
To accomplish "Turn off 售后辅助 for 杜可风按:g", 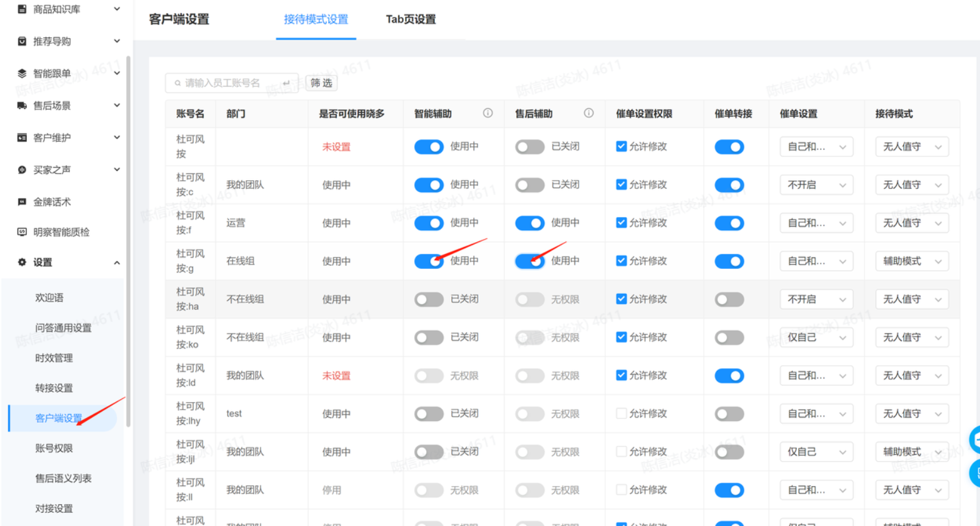I will click(529, 261).
